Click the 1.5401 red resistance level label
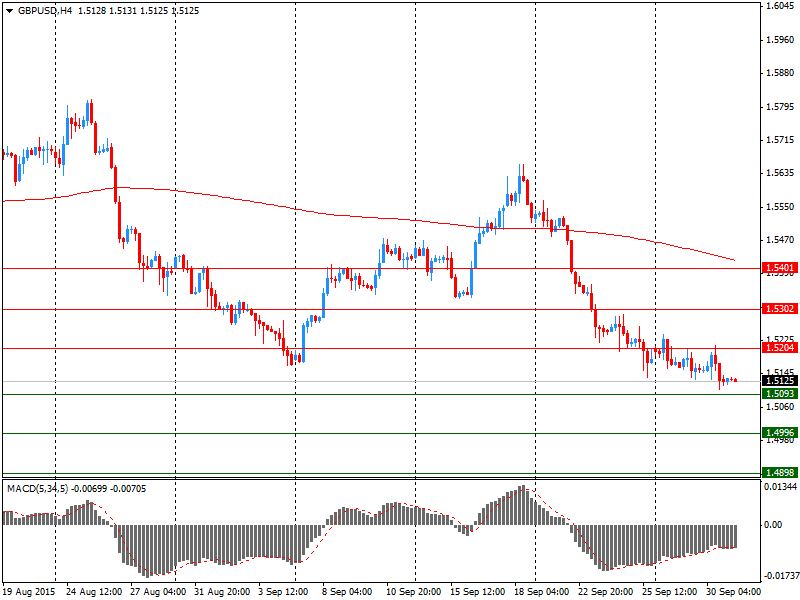 (779, 268)
